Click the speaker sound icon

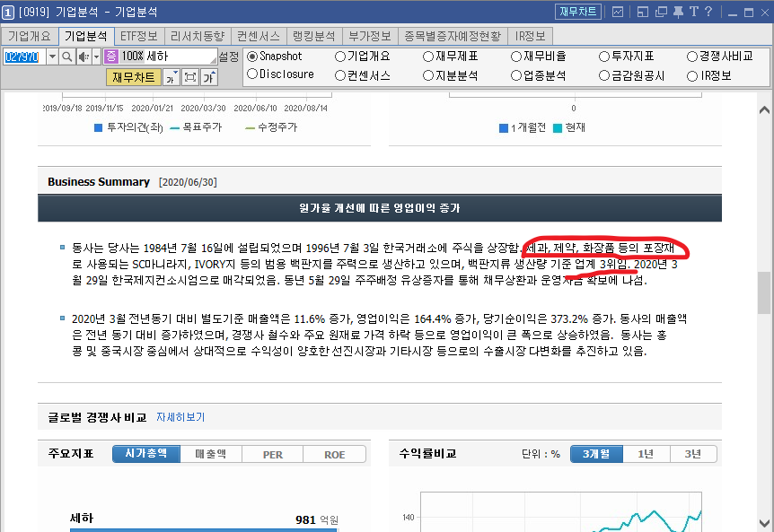(84, 57)
